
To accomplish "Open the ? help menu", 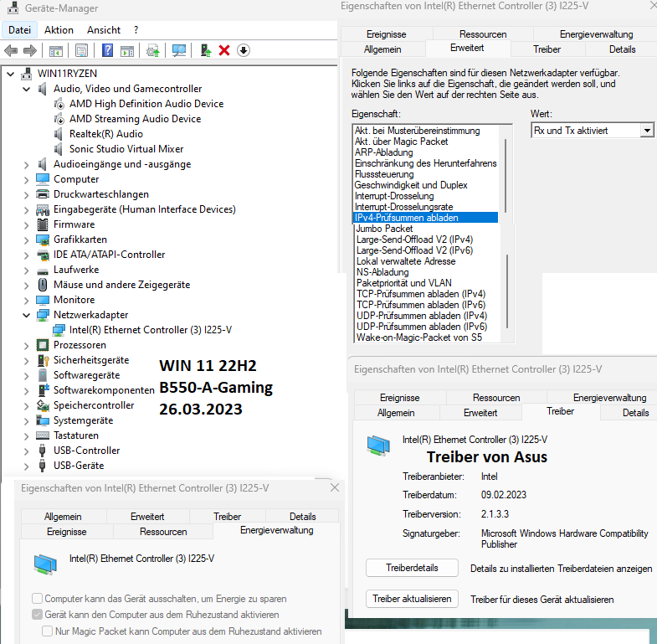I will (136, 30).
